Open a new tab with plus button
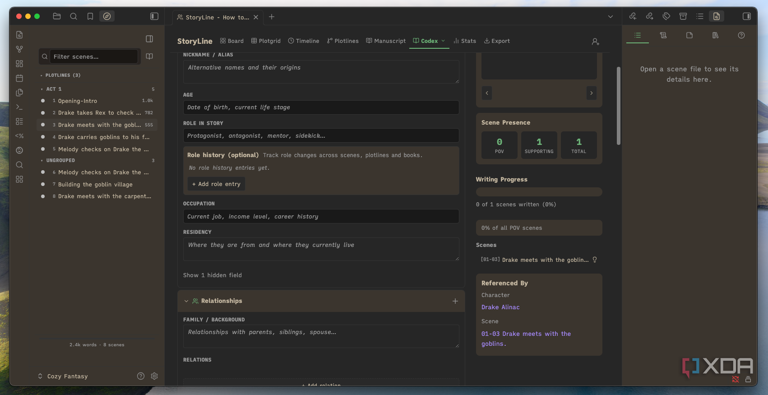The width and height of the screenshot is (768, 395). 271,17
